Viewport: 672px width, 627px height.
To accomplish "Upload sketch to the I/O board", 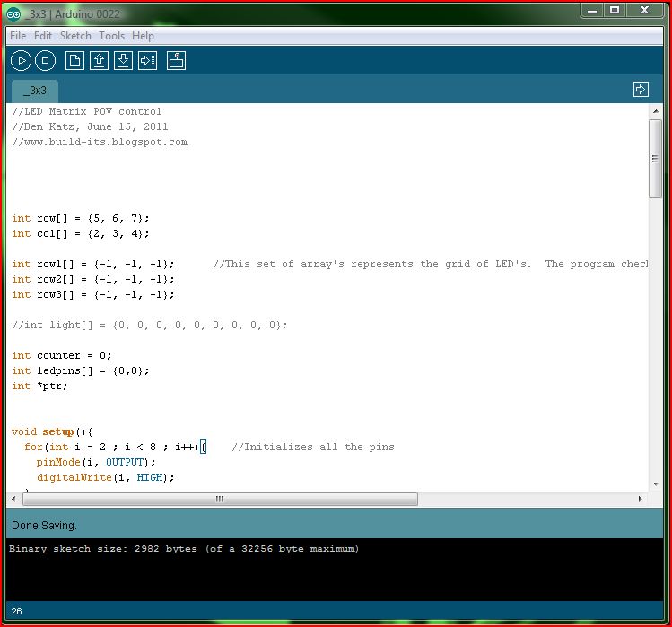I will [x=147, y=60].
